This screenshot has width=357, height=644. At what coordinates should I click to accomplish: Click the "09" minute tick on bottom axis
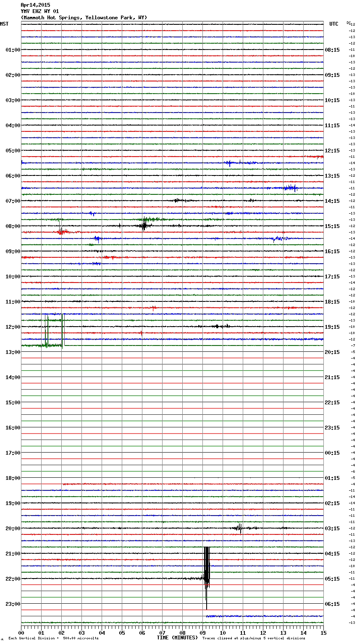(202, 633)
